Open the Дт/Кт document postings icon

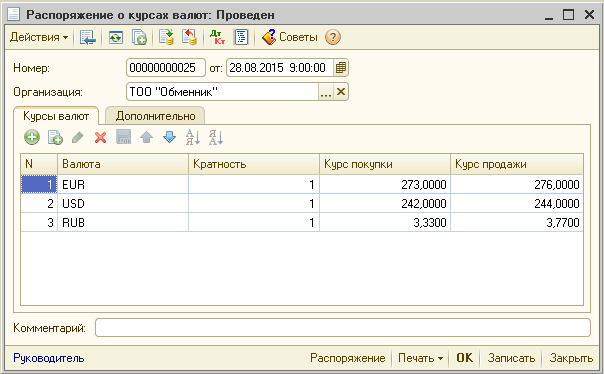tap(217, 37)
